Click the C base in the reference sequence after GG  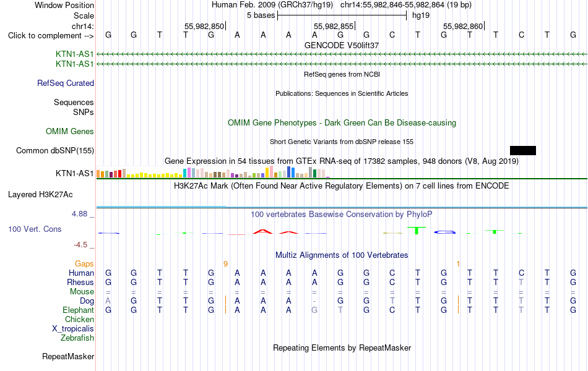click(x=392, y=35)
